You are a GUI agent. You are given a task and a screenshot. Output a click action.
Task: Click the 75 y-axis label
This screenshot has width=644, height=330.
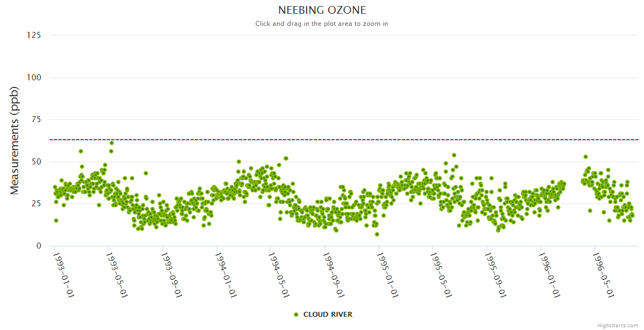36,119
